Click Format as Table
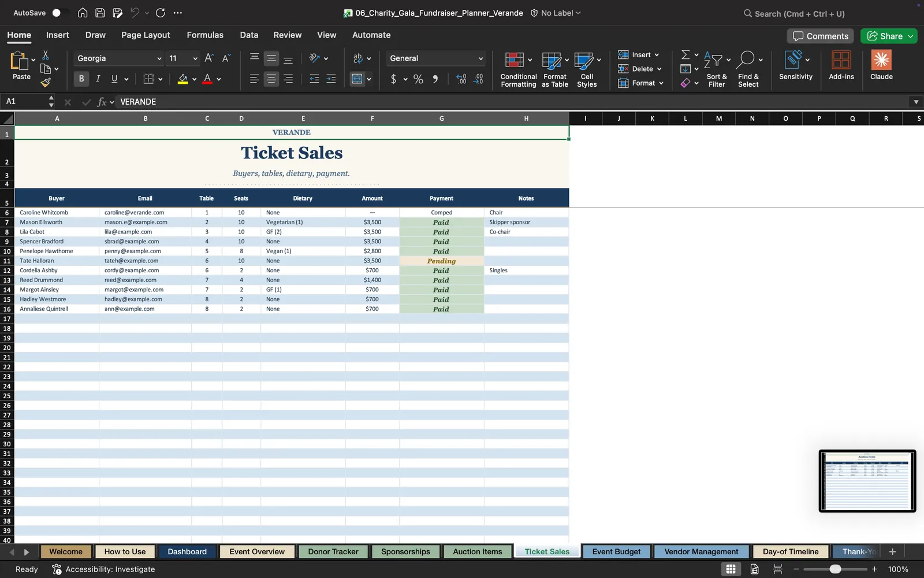 [x=555, y=69]
